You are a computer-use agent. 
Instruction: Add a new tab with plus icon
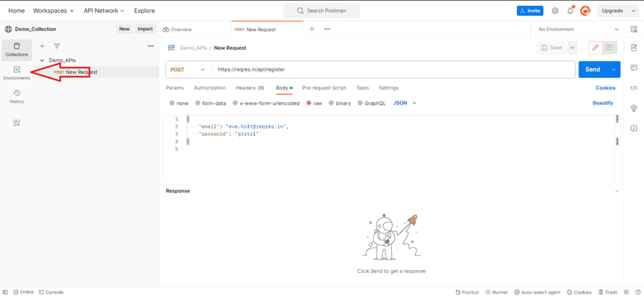point(312,29)
